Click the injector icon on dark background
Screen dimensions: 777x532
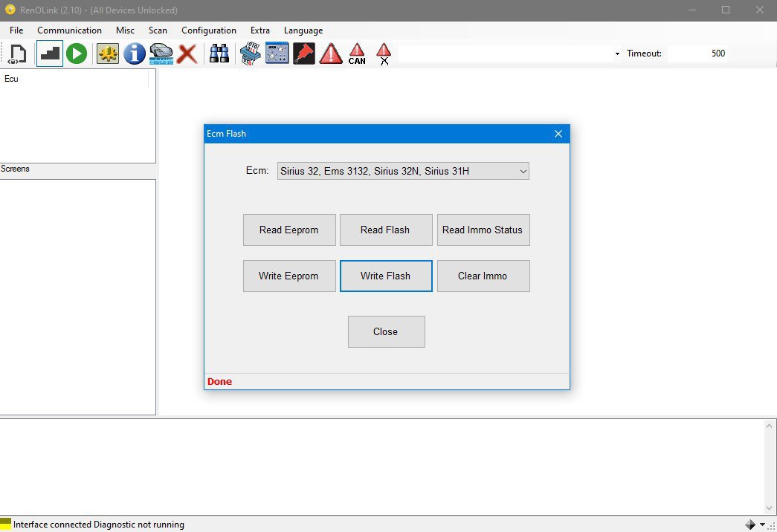tap(303, 53)
